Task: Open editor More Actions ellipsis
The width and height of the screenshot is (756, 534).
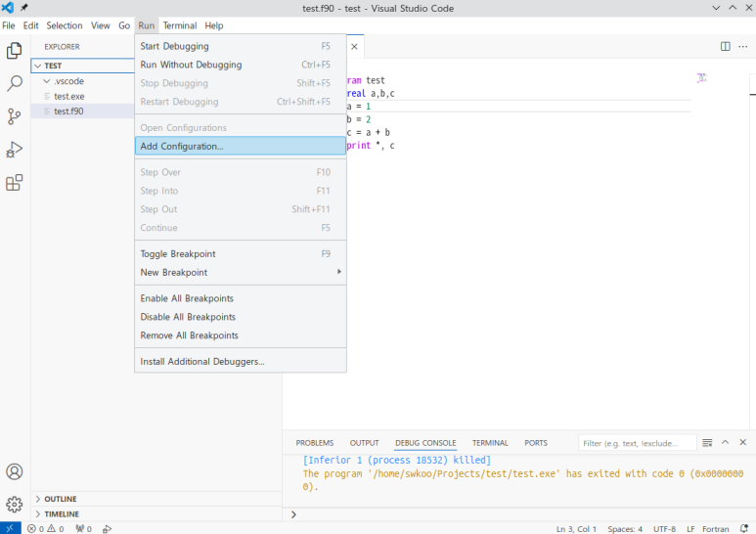Action: coord(743,46)
